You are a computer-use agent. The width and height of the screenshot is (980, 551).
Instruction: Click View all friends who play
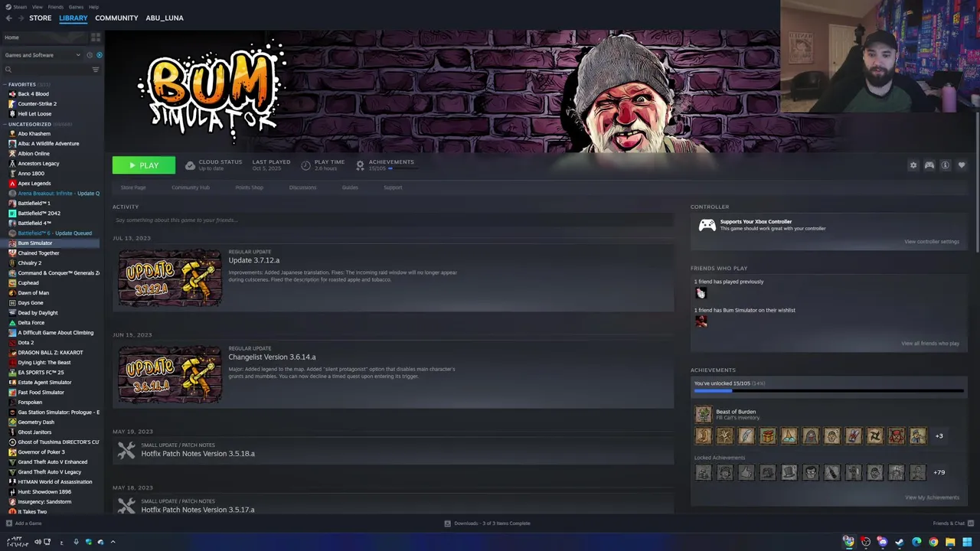click(930, 344)
